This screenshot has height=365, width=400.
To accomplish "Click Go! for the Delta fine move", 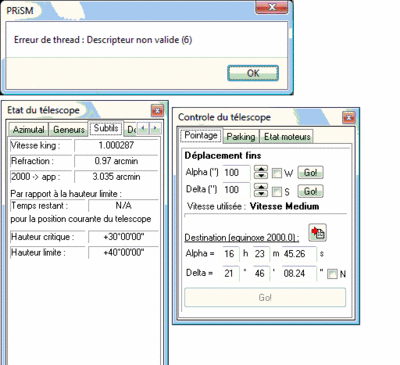I will pyautogui.click(x=310, y=191).
